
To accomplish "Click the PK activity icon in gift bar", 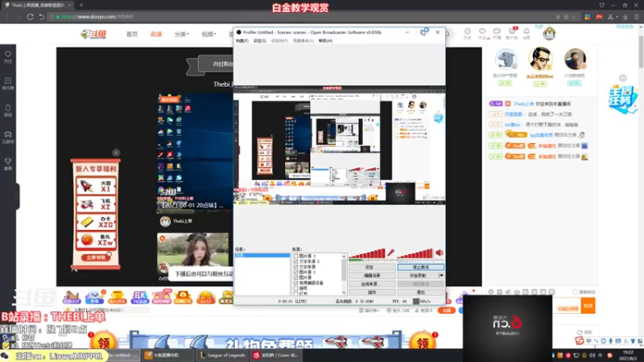I will 139,297.
